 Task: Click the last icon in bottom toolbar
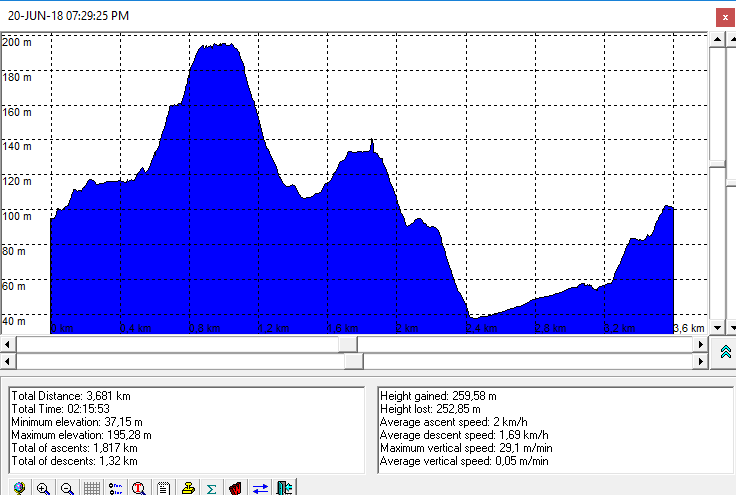pos(285,488)
